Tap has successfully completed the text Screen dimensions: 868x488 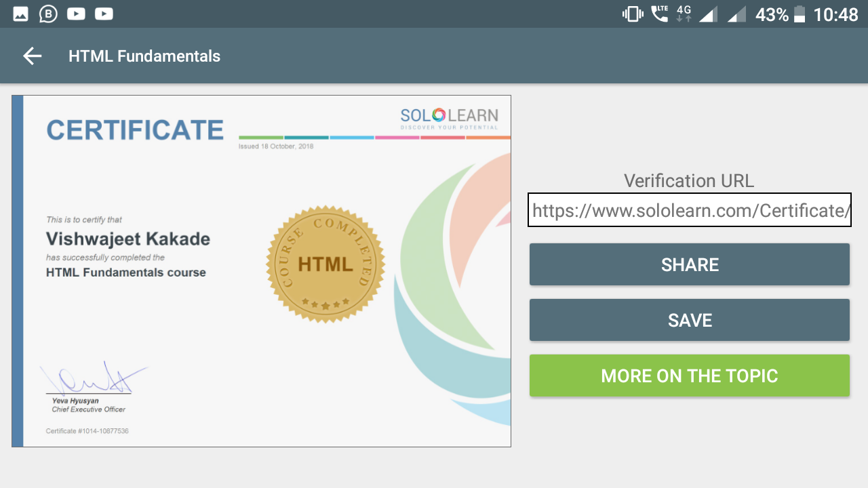coord(105,258)
